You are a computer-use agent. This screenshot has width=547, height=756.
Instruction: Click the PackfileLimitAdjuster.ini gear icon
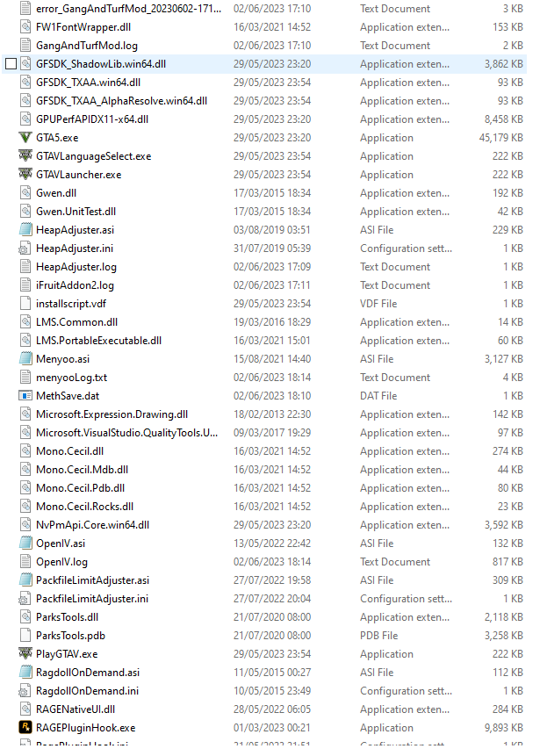coord(25,599)
